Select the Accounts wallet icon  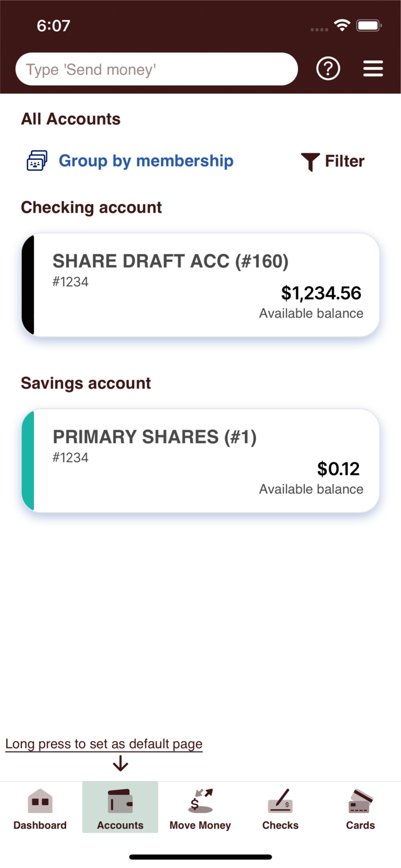pyautogui.click(x=120, y=801)
